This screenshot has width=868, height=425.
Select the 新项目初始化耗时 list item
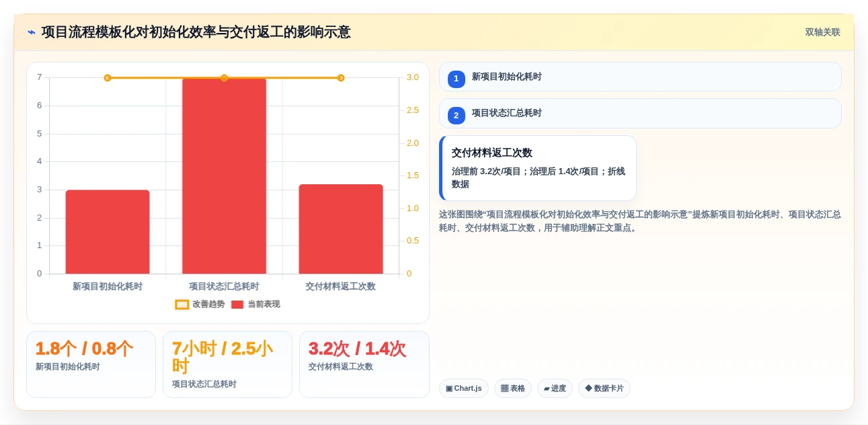[640, 77]
